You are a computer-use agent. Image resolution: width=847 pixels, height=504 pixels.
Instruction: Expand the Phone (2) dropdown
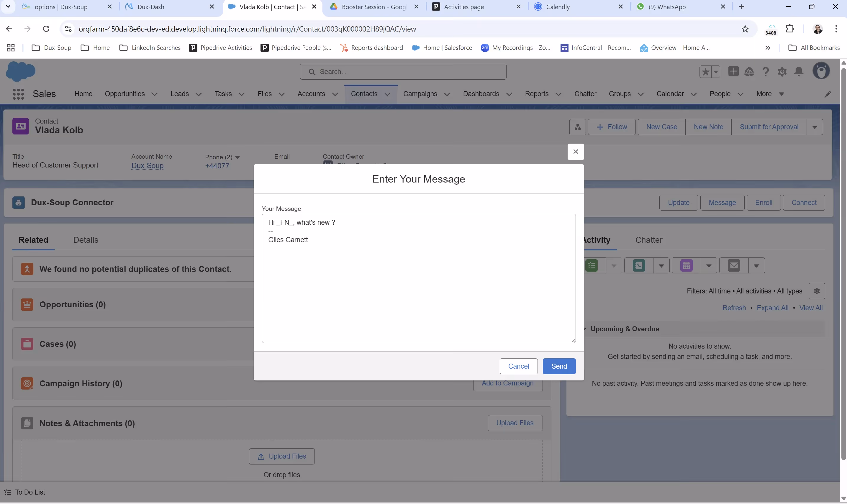(237, 157)
